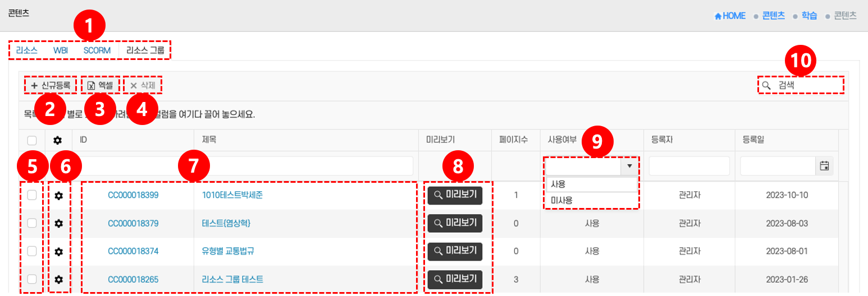Click the gear icon in the header row
This screenshot has width=868, height=296.
click(x=57, y=140)
